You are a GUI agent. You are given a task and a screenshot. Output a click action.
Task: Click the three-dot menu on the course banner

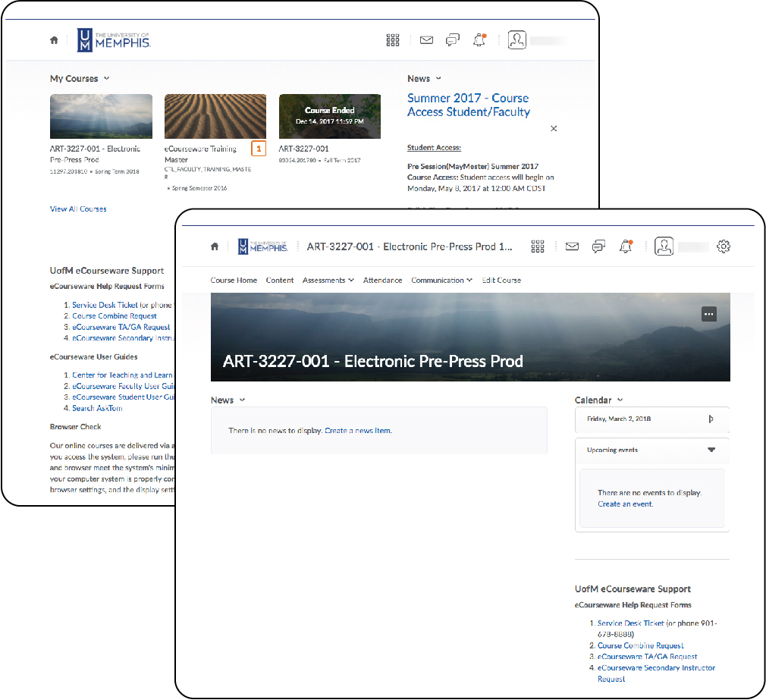(x=708, y=313)
